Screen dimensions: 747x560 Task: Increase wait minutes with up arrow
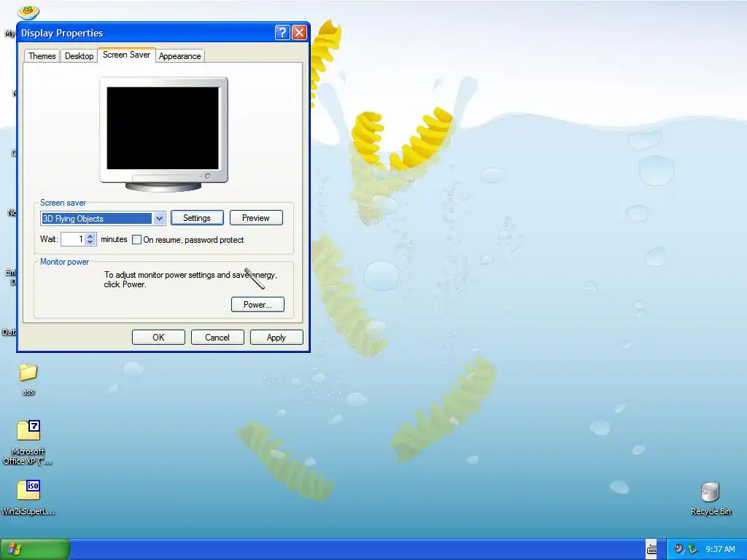coord(90,236)
